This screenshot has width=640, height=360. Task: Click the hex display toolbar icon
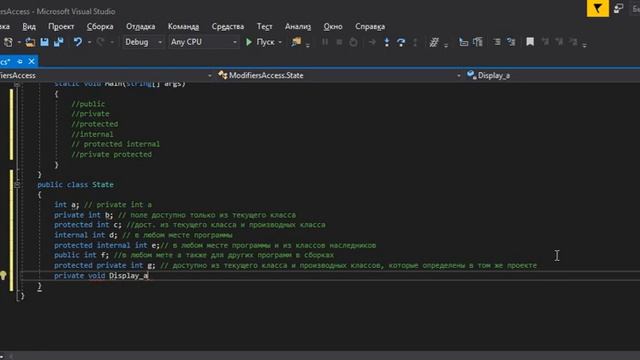tap(434, 42)
